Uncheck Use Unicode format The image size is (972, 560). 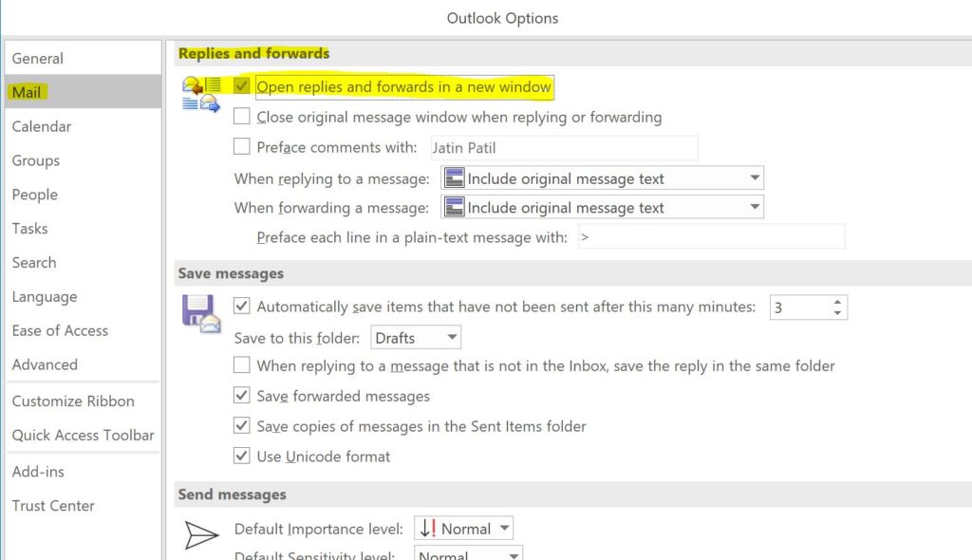243,456
